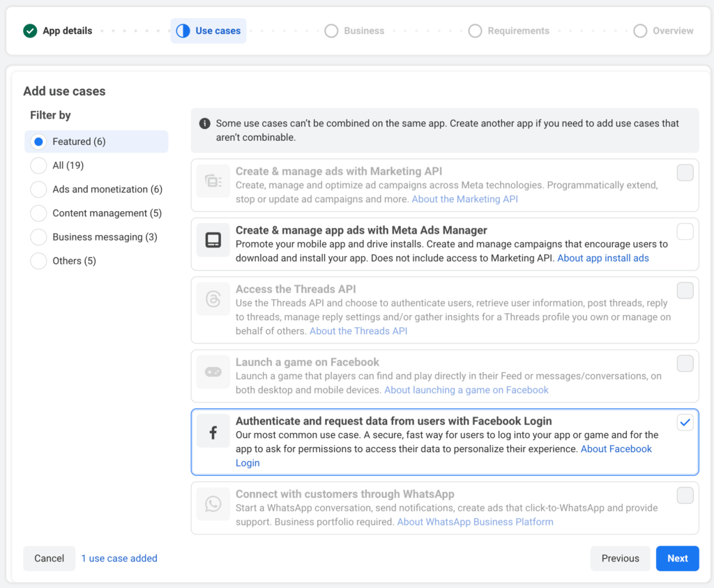
Task: Check the Meta Ads Manager use case checkbox
Action: [x=685, y=232]
